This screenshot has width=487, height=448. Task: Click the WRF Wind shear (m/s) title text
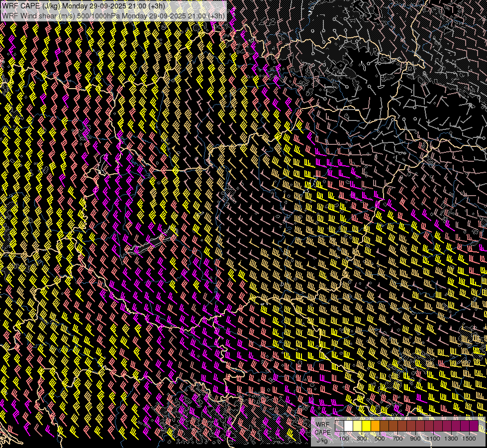[37, 15]
